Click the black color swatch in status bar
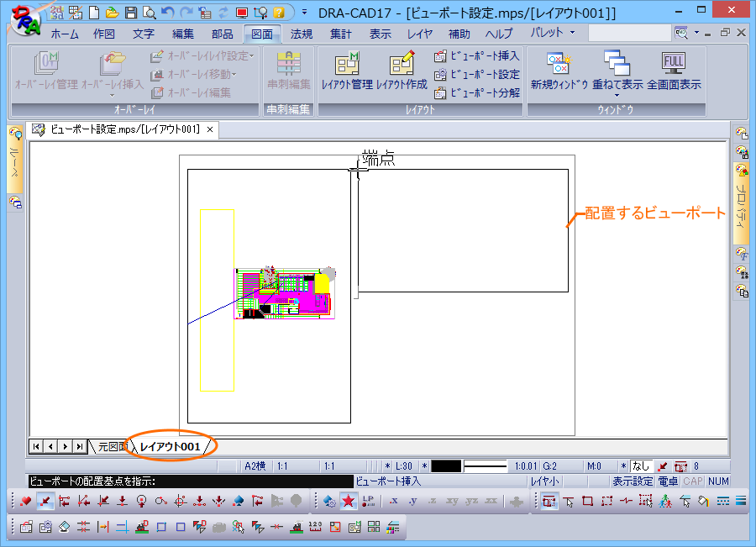The height and width of the screenshot is (547, 756). (445, 465)
